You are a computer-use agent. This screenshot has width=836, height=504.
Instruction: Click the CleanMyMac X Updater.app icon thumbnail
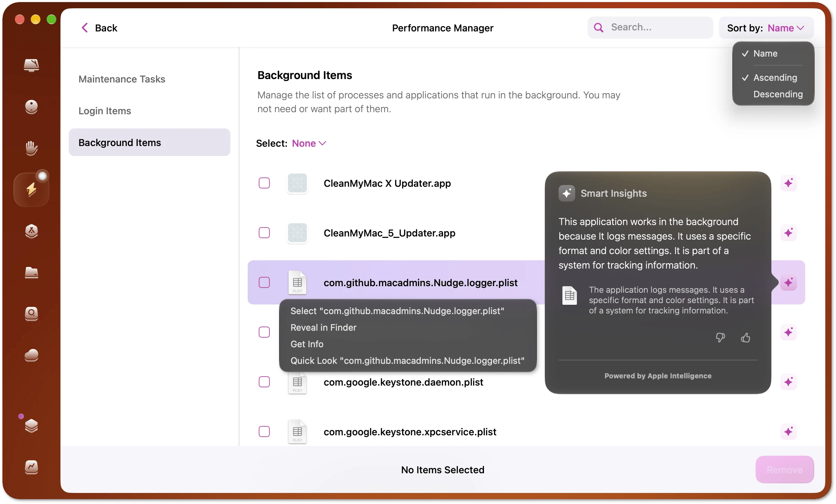[x=297, y=183]
